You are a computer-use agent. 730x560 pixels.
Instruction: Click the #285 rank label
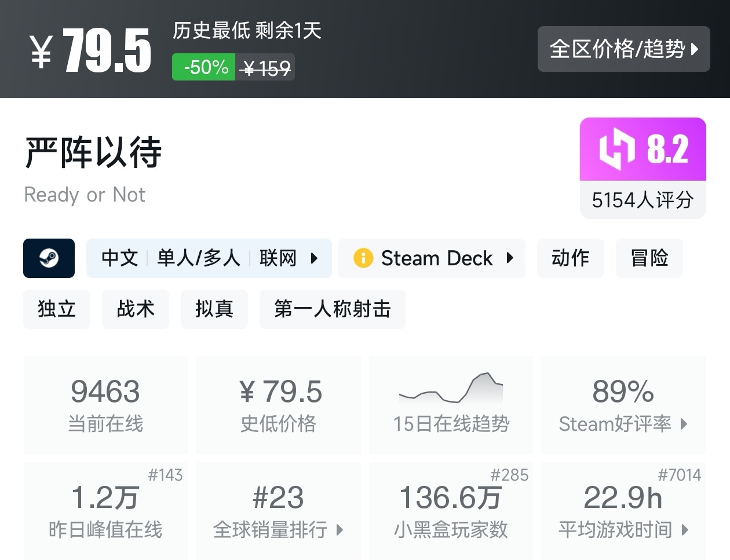509,475
